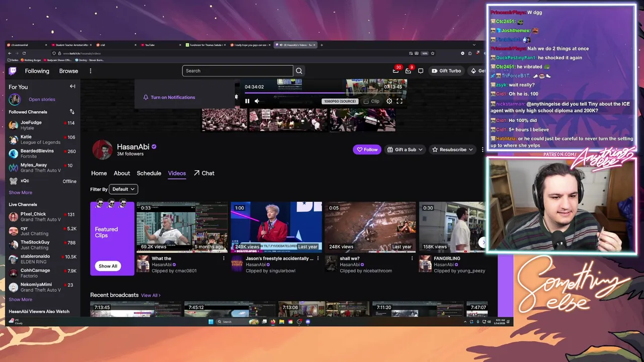Open options for 'What the' clip
644x362 pixels.
pyautogui.click(x=224, y=258)
